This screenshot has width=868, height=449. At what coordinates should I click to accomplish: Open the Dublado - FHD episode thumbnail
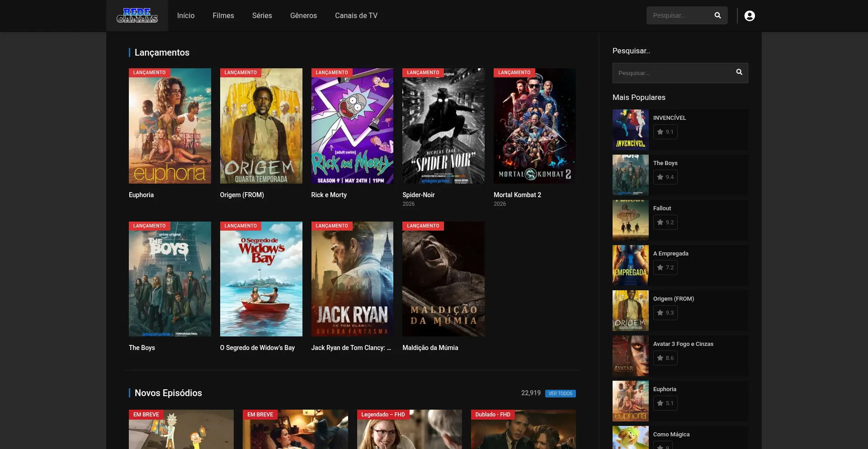click(524, 430)
